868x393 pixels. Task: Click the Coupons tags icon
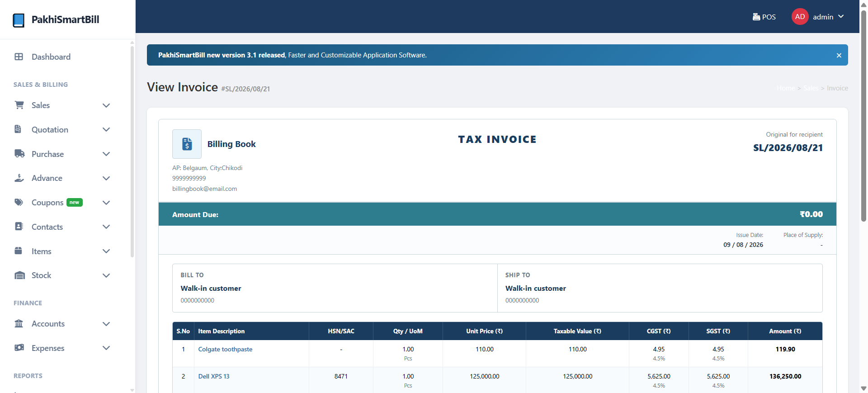tap(19, 202)
